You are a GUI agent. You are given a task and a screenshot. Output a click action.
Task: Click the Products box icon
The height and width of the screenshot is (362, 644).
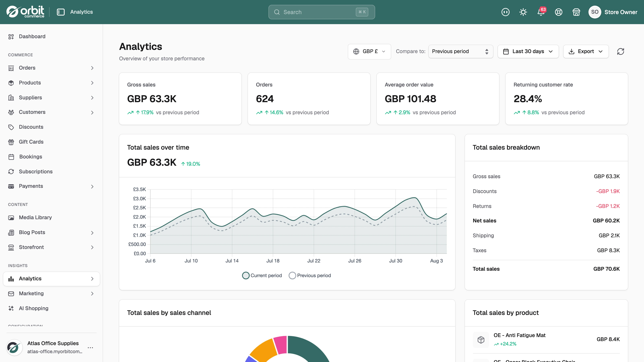point(11,83)
